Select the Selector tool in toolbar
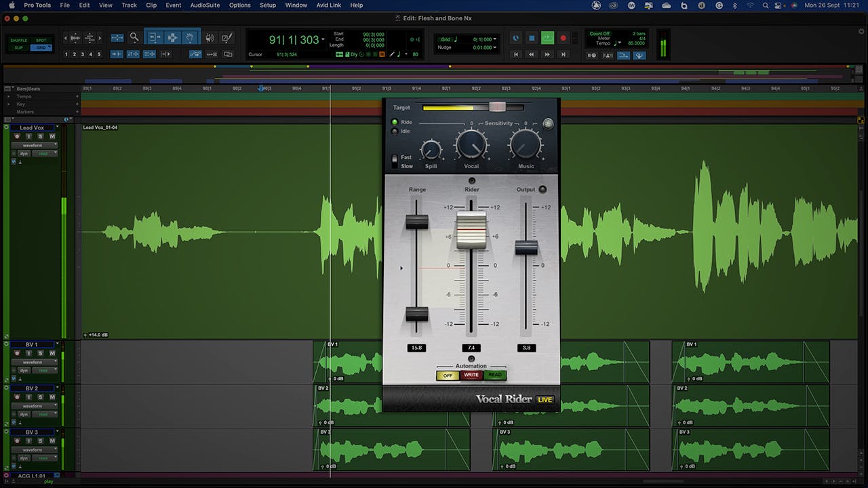 (172, 37)
